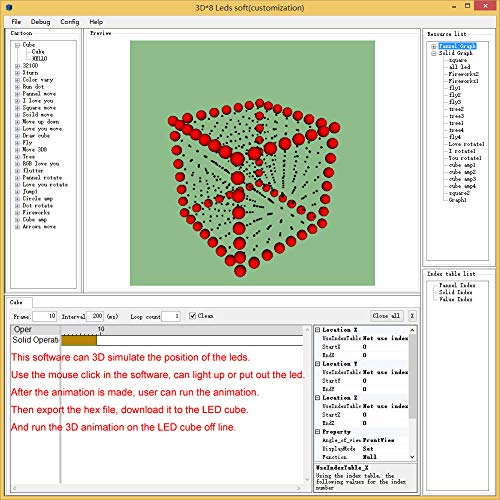This screenshot has height=500, width=500.
Task: Select Square move in Cartoon list
Action: (x=39, y=108)
